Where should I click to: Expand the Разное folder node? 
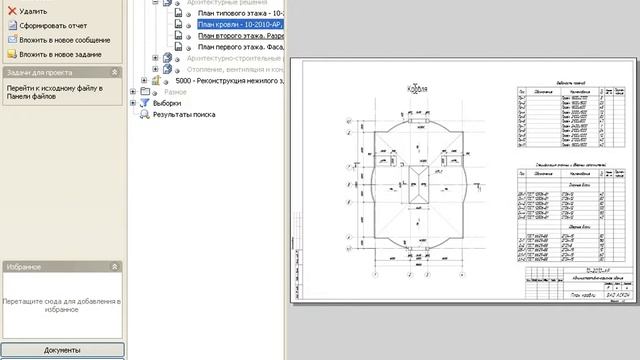[133, 91]
